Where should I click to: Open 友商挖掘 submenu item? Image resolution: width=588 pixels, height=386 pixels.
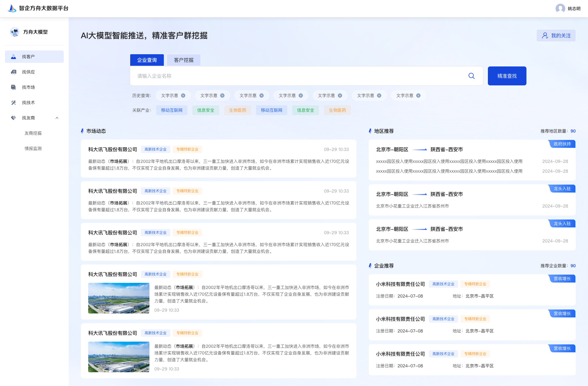click(33, 133)
